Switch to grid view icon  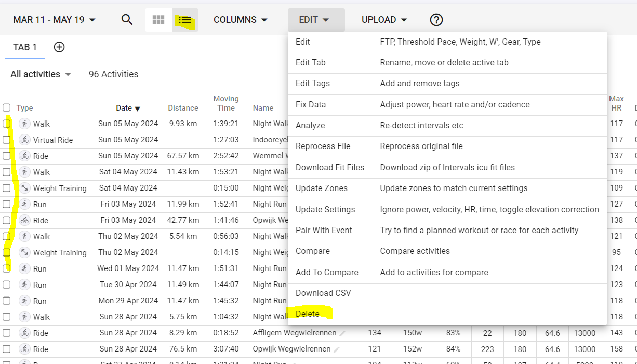158,20
